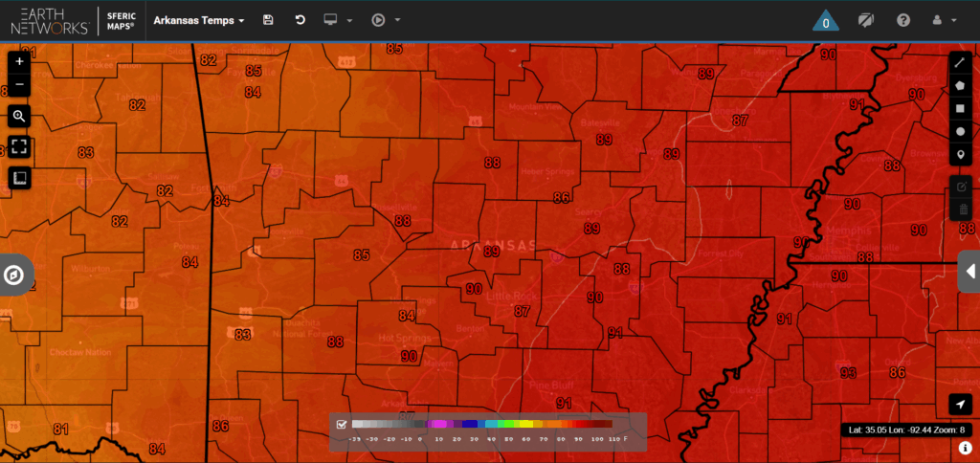Select the draw rectangle tool
980x463 pixels.
click(x=960, y=108)
